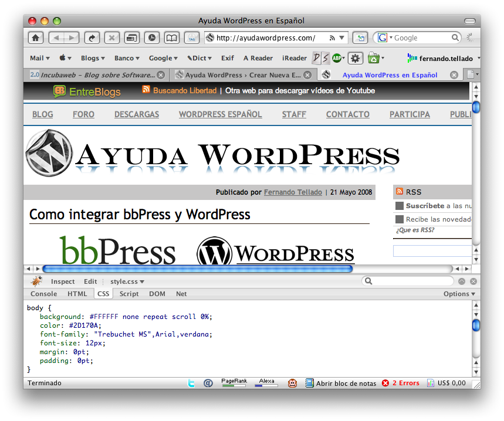This screenshot has width=504, height=421.
Task: Expand the style.css file dropdown
Action: point(127,281)
